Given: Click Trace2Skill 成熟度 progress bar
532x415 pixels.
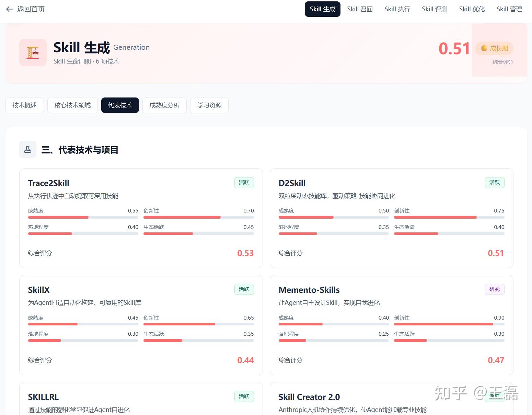Looking at the screenshot, I should [83, 217].
